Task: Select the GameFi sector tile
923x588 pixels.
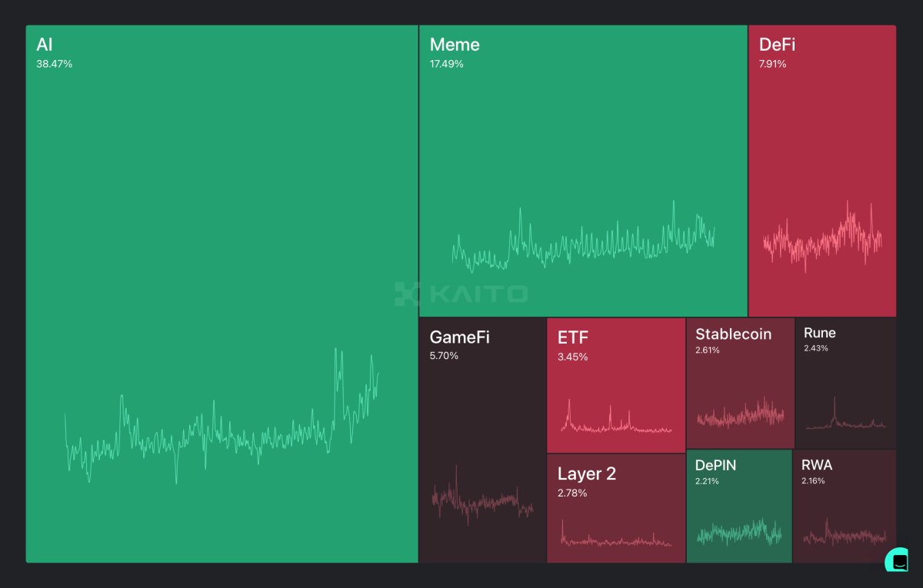Action: (481, 400)
